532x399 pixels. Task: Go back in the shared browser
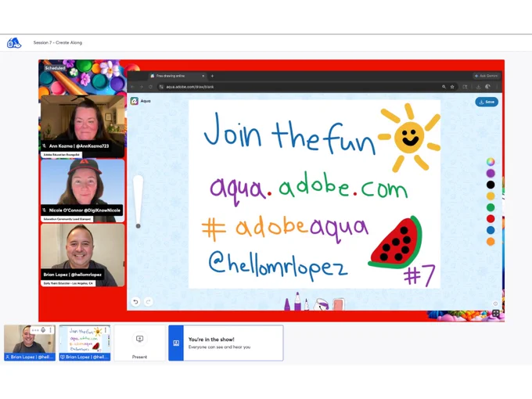coord(133,87)
